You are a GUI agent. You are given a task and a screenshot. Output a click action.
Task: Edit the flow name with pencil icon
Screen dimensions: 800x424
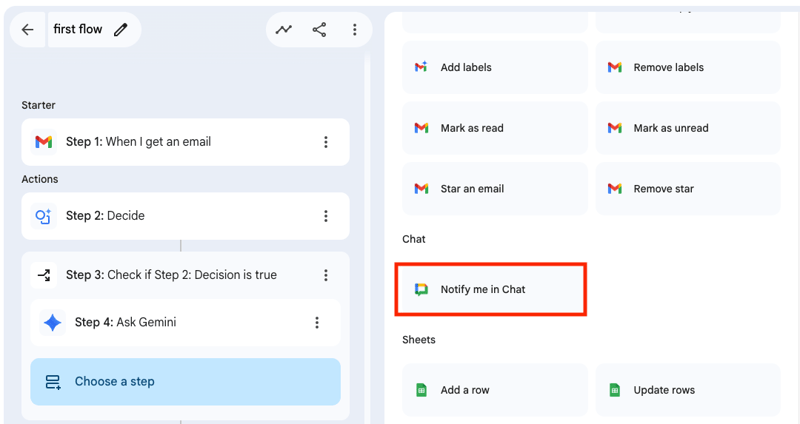pyautogui.click(x=121, y=30)
